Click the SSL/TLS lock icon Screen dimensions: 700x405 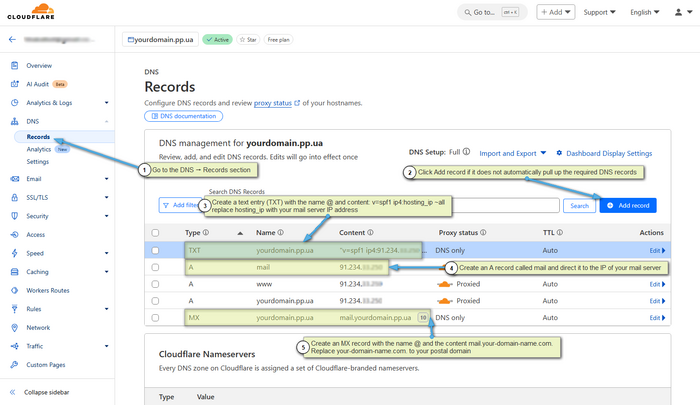click(x=15, y=197)
